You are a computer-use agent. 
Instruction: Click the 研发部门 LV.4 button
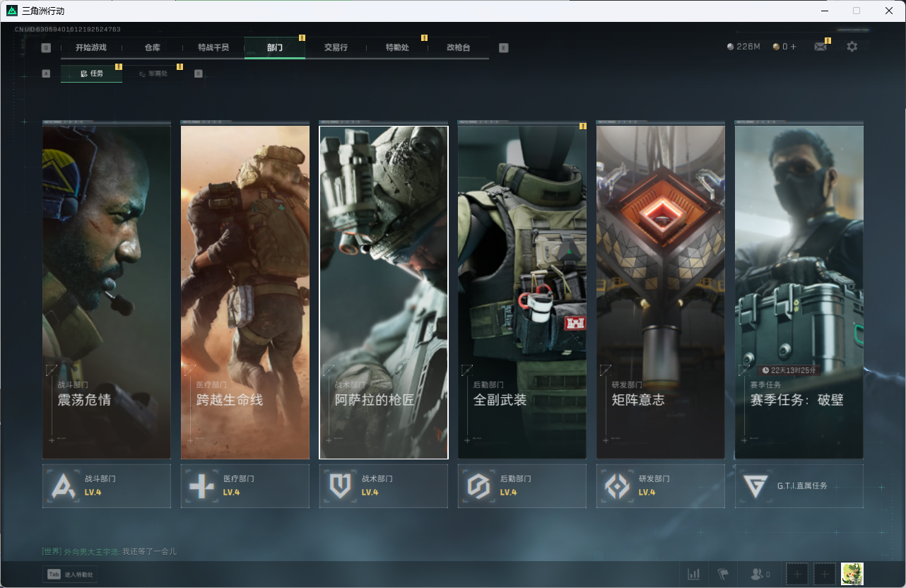tap(661, 486)
